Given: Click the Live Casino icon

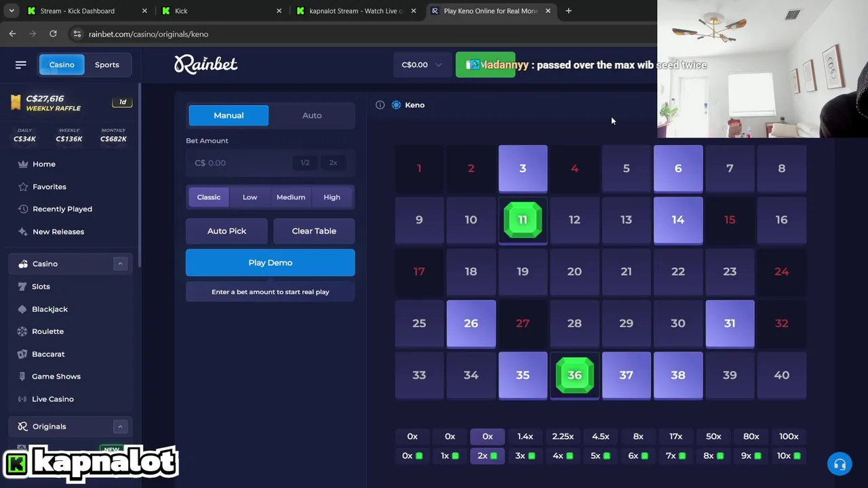Looking at the screenshot, I should (22, 399).
